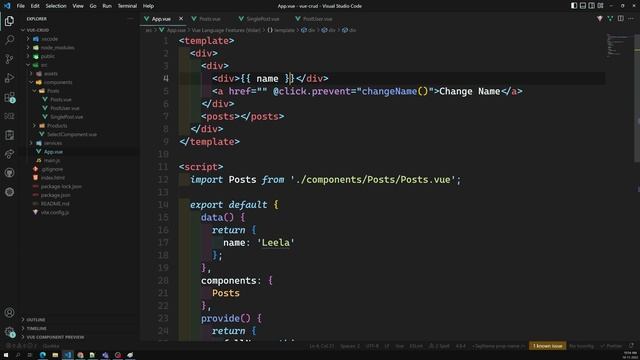Open the Search view in activity bar
The width and height of the screenshot is (640, 360).
point(9,40)
